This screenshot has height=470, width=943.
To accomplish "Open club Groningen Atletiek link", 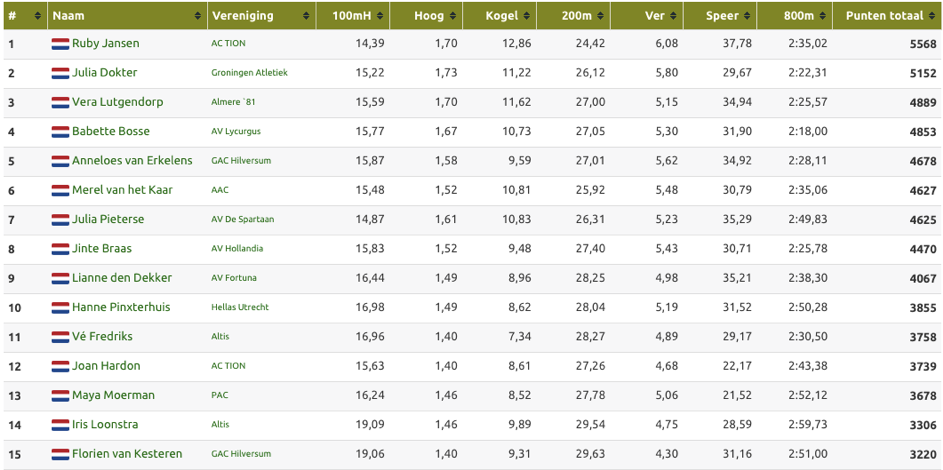I will pyautogui.click(x=250, y=73).
